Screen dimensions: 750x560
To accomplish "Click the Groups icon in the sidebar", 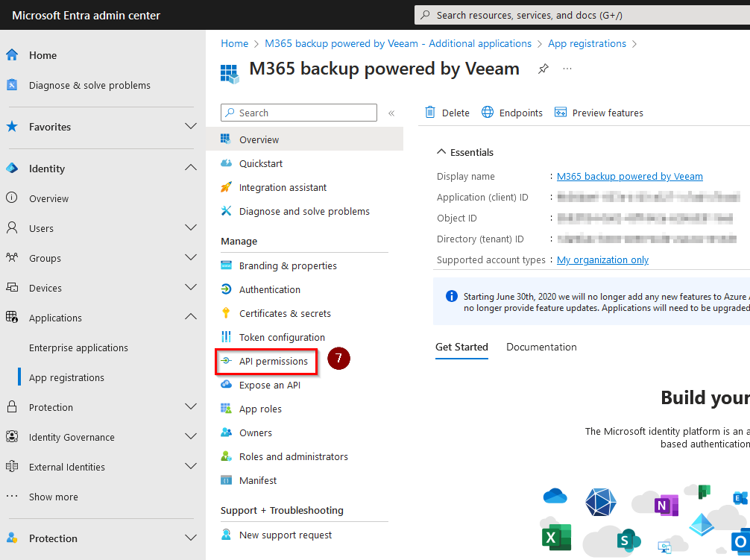I will click(12, 258).
